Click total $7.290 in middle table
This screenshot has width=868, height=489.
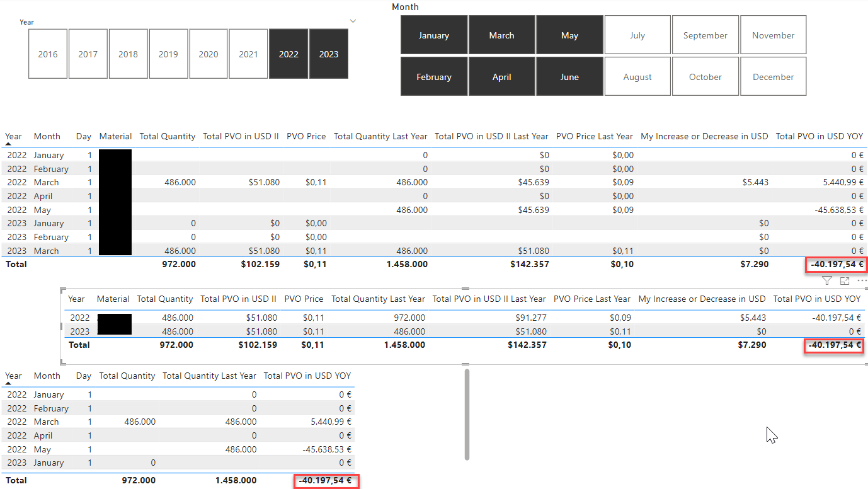point(751,345)
